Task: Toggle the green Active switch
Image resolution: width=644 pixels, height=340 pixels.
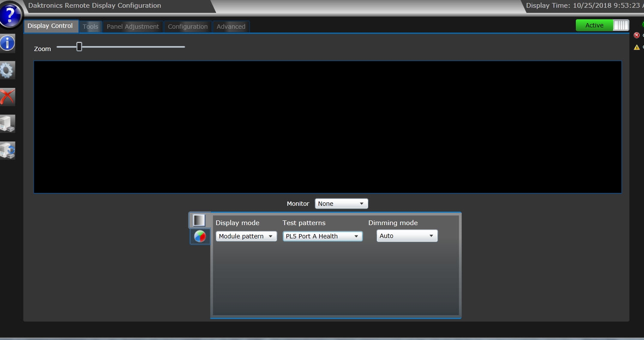Action: pos(602,25)
